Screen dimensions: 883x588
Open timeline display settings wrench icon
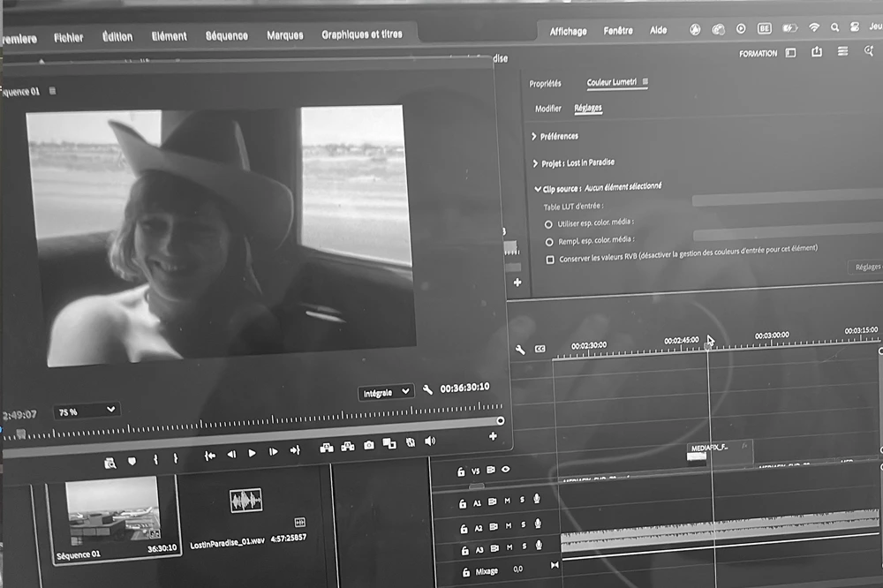click(520, 350)
